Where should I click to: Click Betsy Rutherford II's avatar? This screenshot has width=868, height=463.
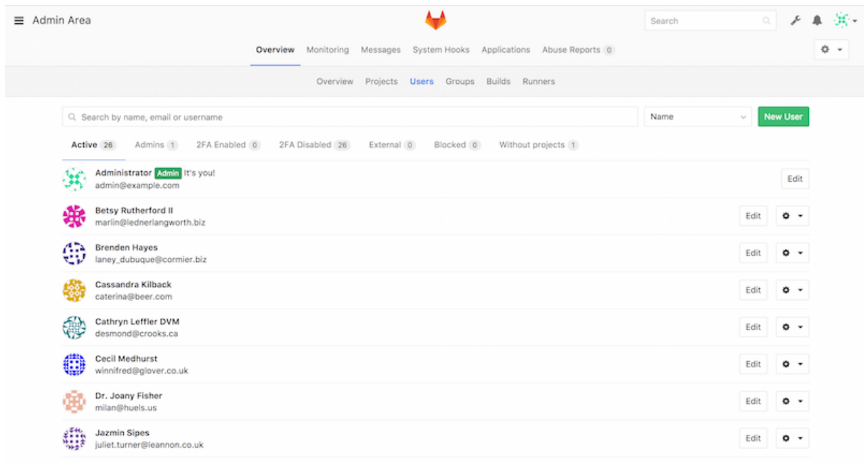pyautogui.click(x=74, y=217)
